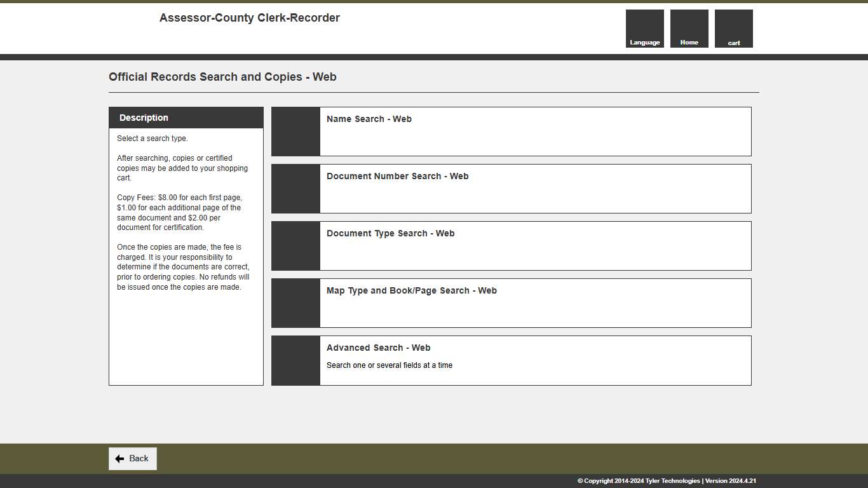The image size is (868, 488).
Task: Open the Language selector in the header
Action: tap(644, 29)
